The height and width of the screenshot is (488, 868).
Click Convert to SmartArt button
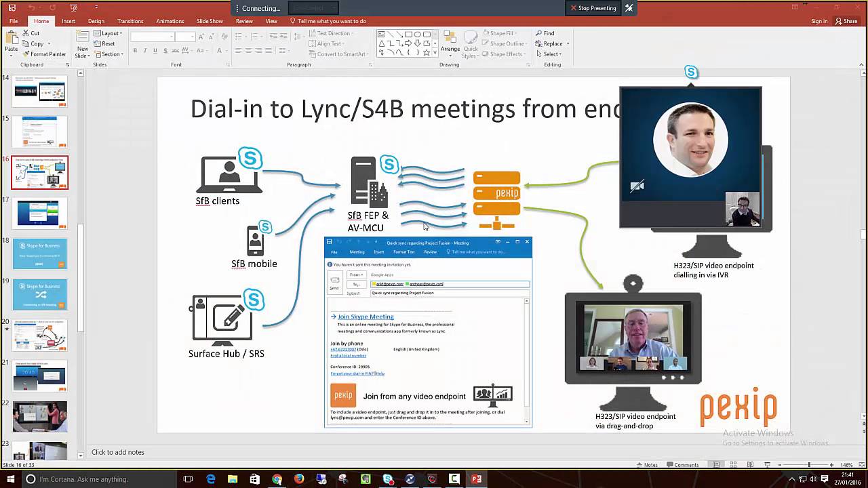(x=337, y=54)
